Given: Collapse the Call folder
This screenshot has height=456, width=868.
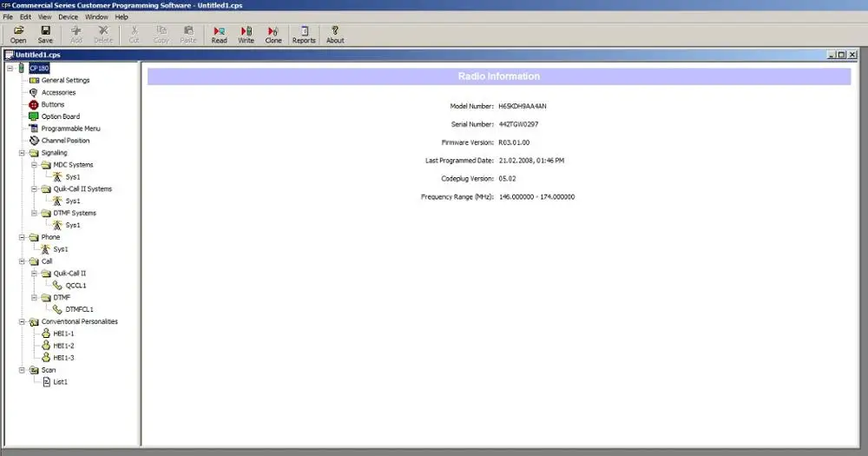Looking at the screenshot, I should (23, 261).
